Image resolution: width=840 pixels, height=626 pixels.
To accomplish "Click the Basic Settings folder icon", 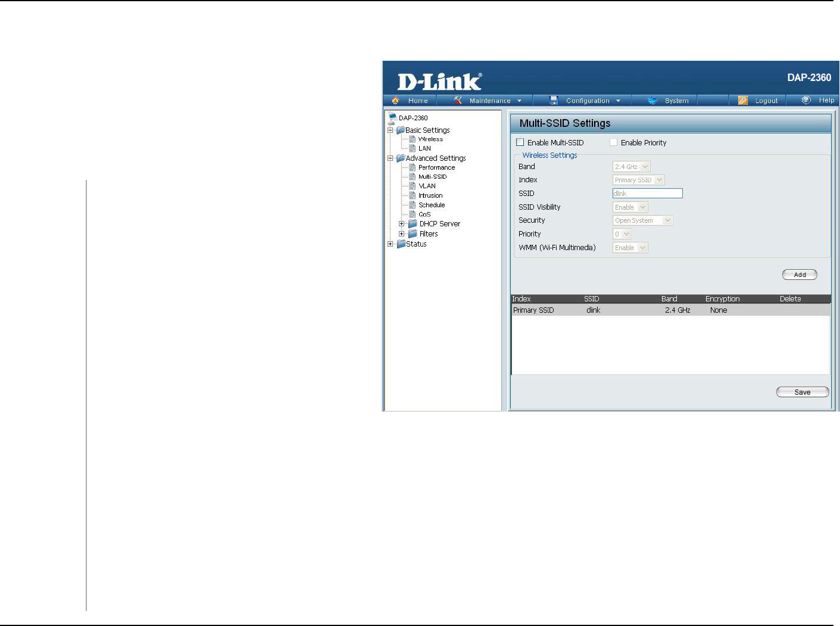I will pyautogui.click(x=401, y=130).
